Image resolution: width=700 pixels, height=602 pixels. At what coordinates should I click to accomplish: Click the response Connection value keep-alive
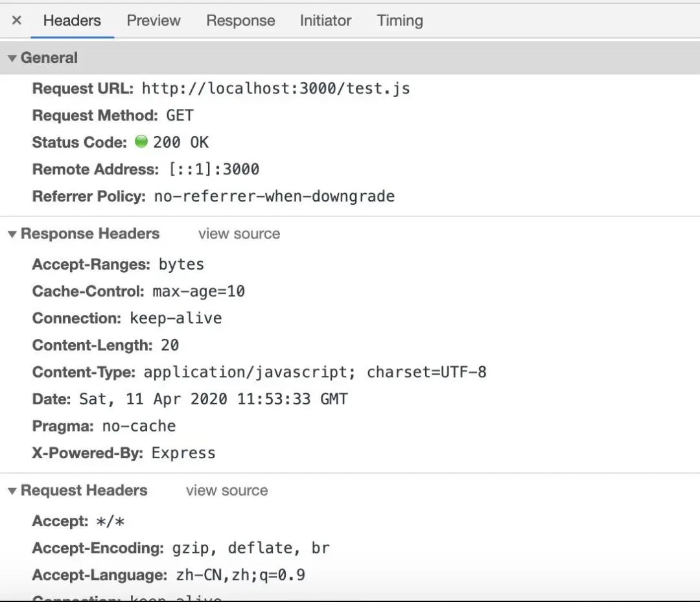coord(176,318)
